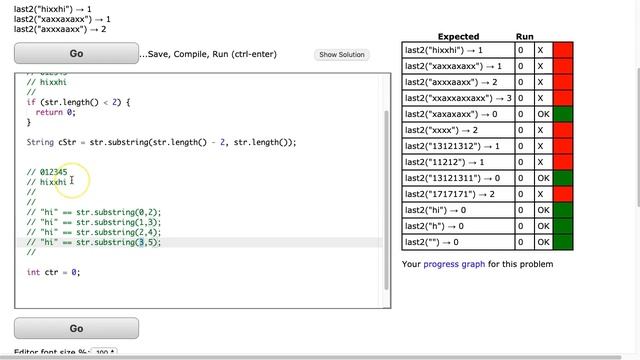Viewport: 640px width, 360px height.
Task: Click result row last2("13121312") → 1
Action: 487,146
